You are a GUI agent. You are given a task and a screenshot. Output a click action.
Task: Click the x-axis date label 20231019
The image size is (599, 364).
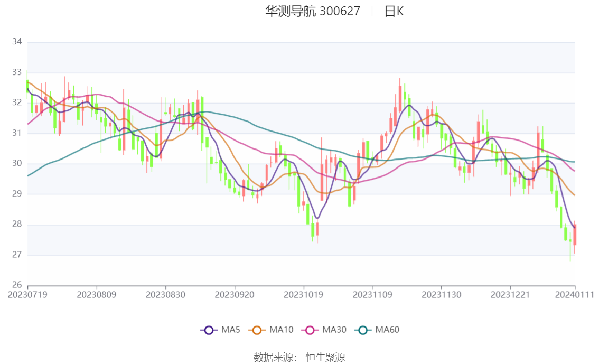303,295
